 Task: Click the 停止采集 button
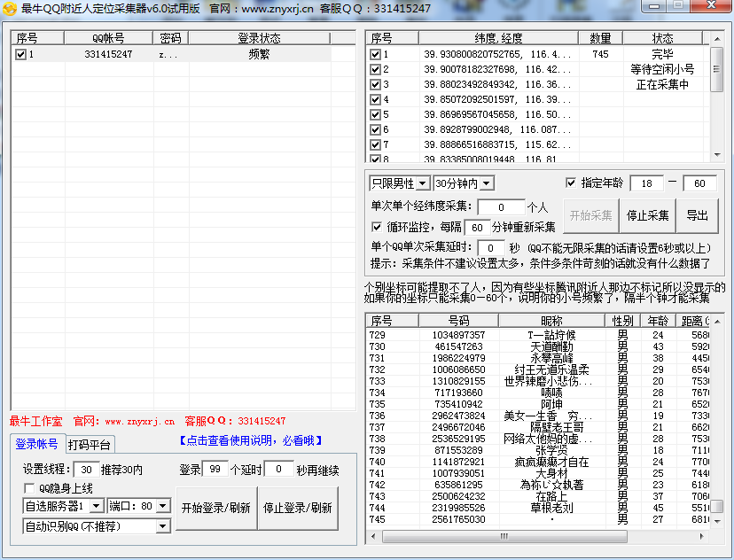coord(647,215)
